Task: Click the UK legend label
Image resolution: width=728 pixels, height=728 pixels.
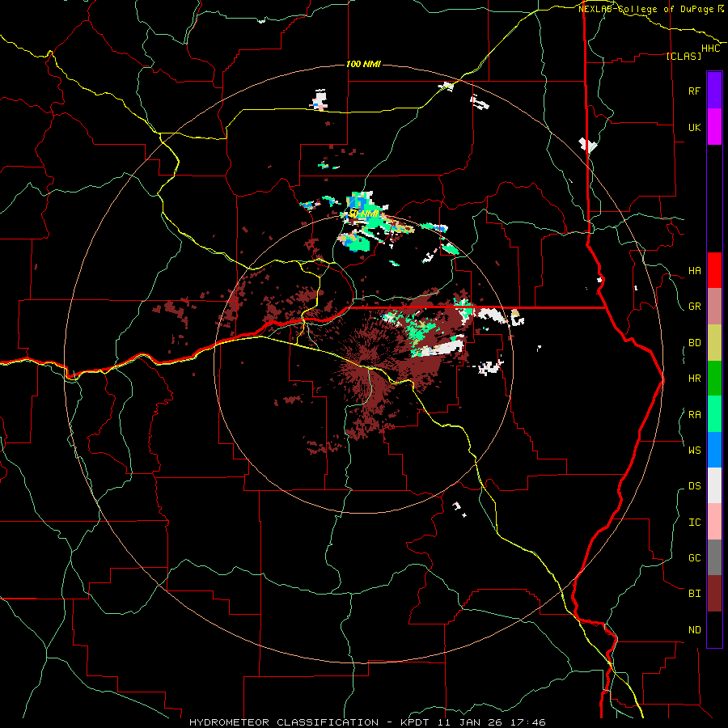Action: 694,127
